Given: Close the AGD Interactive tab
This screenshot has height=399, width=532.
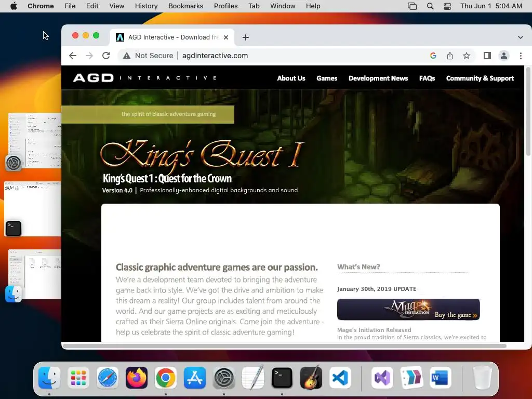Looking at the screenshot, I should point(226,37).
